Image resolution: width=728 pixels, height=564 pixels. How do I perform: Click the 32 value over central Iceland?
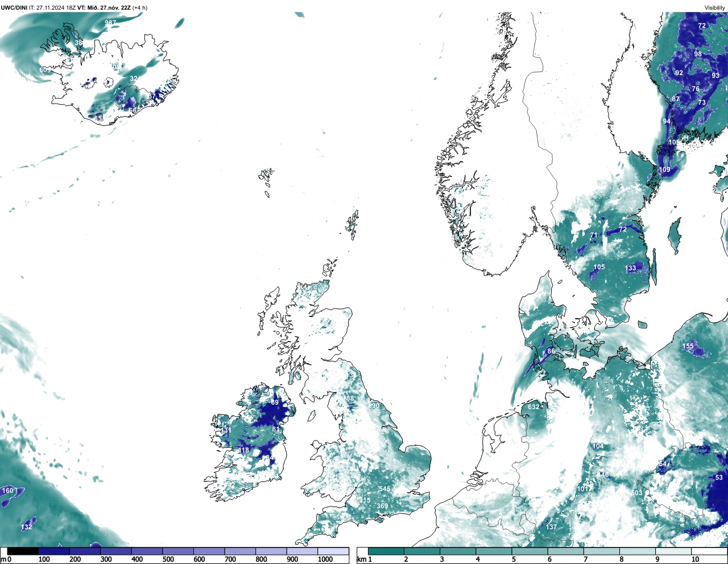pos(134,79)
